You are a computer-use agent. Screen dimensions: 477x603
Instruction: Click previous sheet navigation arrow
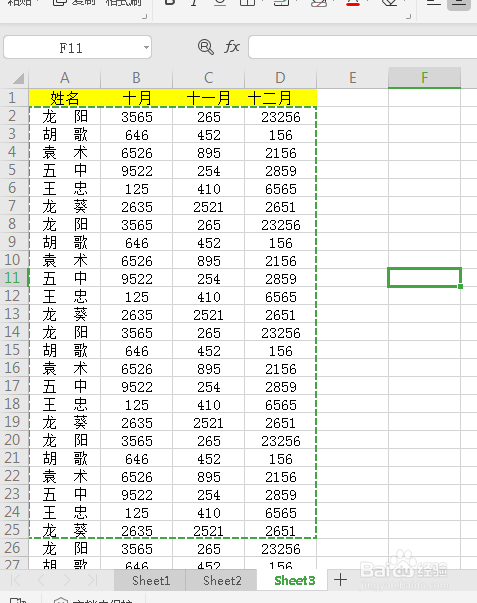coord(41,580)
